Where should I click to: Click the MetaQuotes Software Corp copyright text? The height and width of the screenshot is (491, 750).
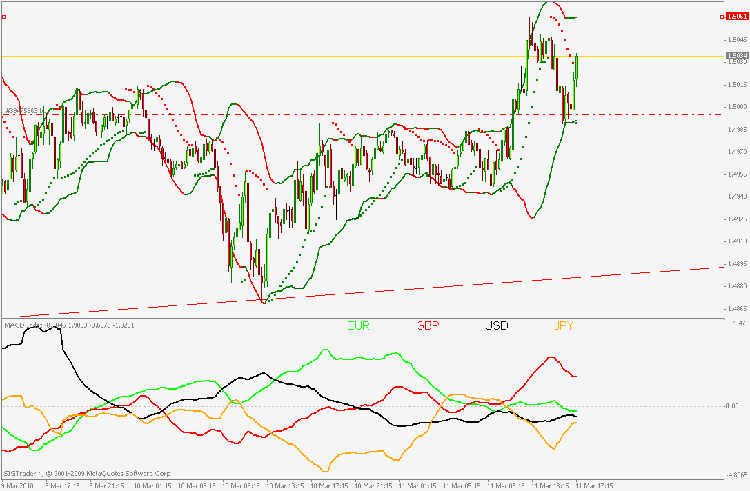tap(87, 473)
